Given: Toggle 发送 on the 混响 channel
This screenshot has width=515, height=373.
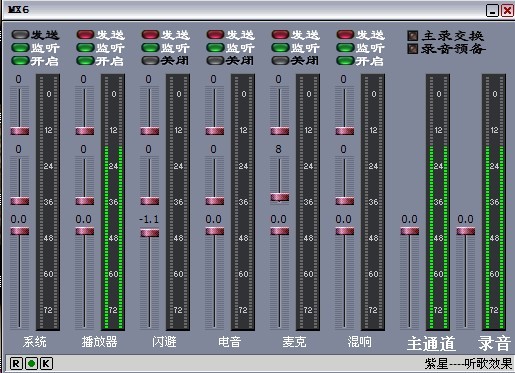Looking at the screenshot, I should pyautogui.click(x=345, y=34).
